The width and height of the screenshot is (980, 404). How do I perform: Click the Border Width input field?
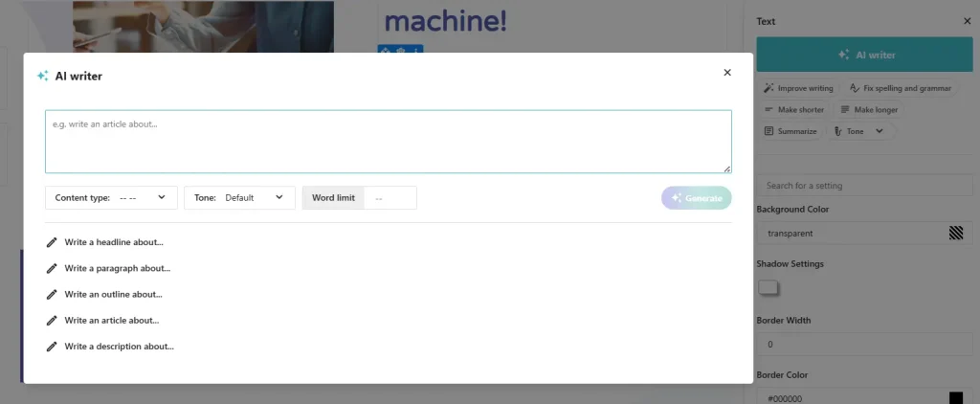pos(864,344)
